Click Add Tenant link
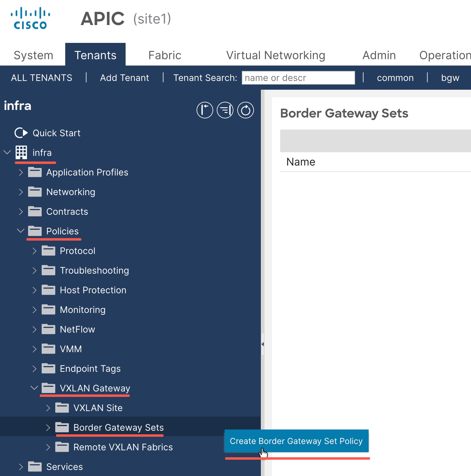 pos(124,78)
